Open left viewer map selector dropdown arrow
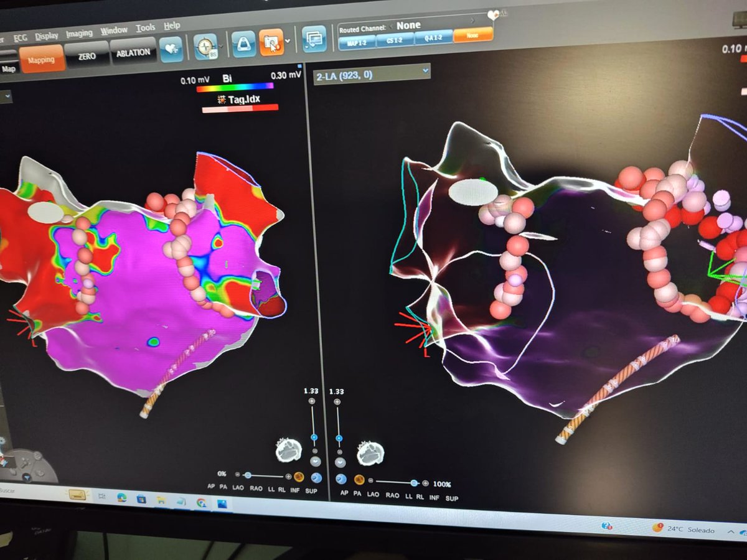Image resolution: width=747 pixels, height=560 pixels. 8,96
